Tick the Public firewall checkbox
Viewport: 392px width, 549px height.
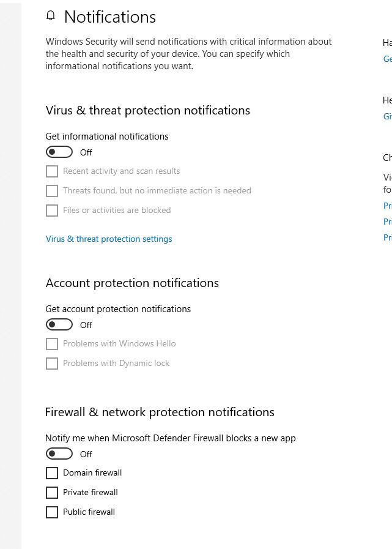click(x=52, y=513)
